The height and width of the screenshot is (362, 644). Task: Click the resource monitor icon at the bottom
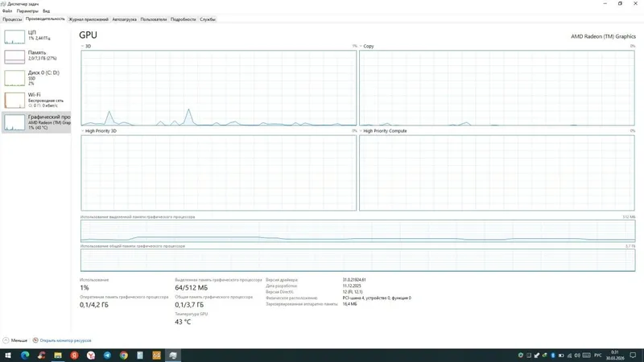pyautogui.click(x=35, y=340)
